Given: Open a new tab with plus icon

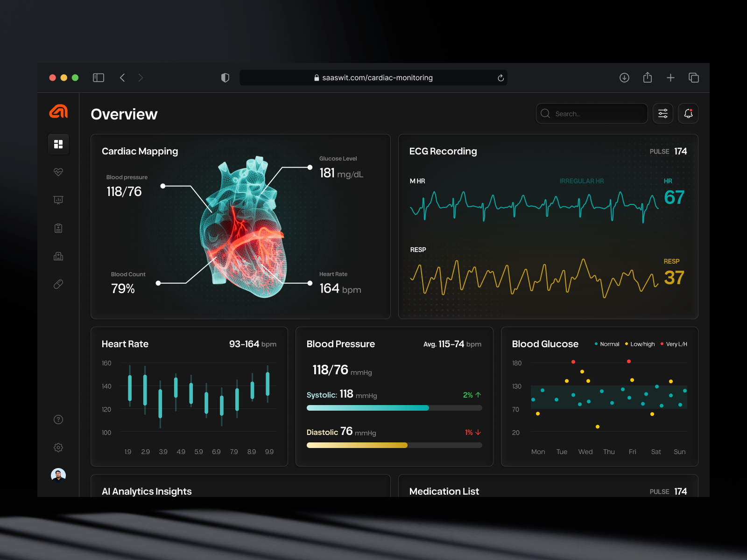Looking at the screenshot, I should [670, 78].
